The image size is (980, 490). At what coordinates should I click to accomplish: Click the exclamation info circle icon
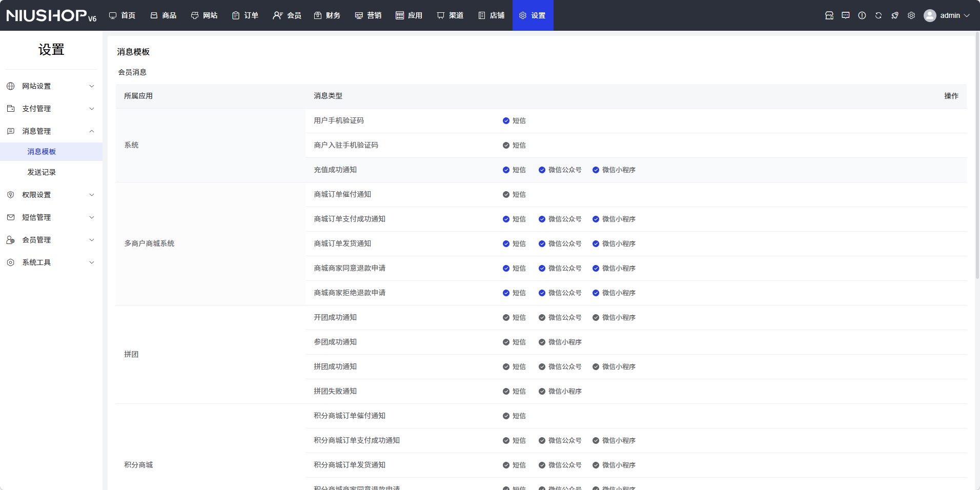(x=862, y=15)
